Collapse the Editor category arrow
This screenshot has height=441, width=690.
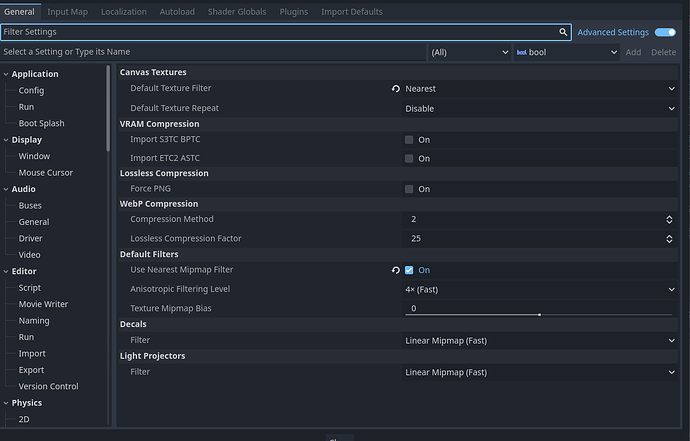coord(6,272)
